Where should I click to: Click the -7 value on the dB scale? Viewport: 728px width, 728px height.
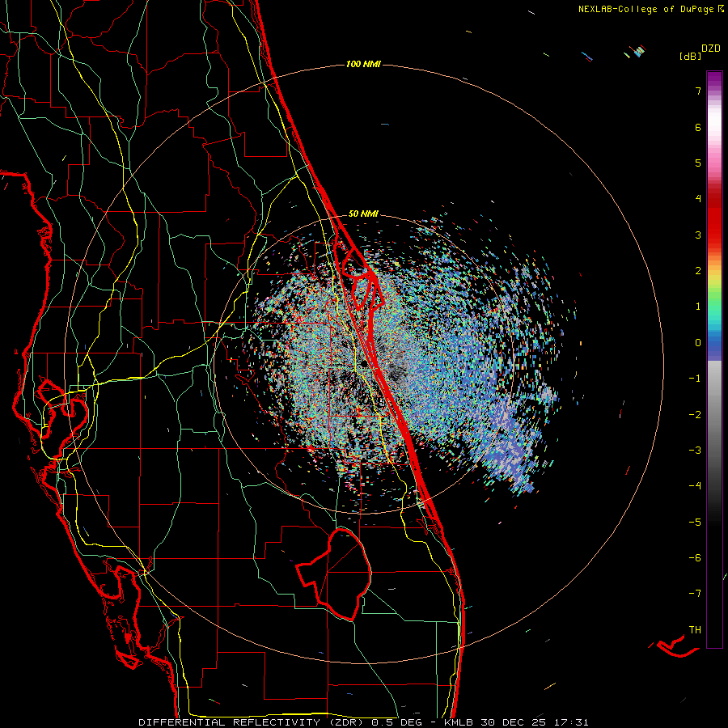click(x=695, y=594)
